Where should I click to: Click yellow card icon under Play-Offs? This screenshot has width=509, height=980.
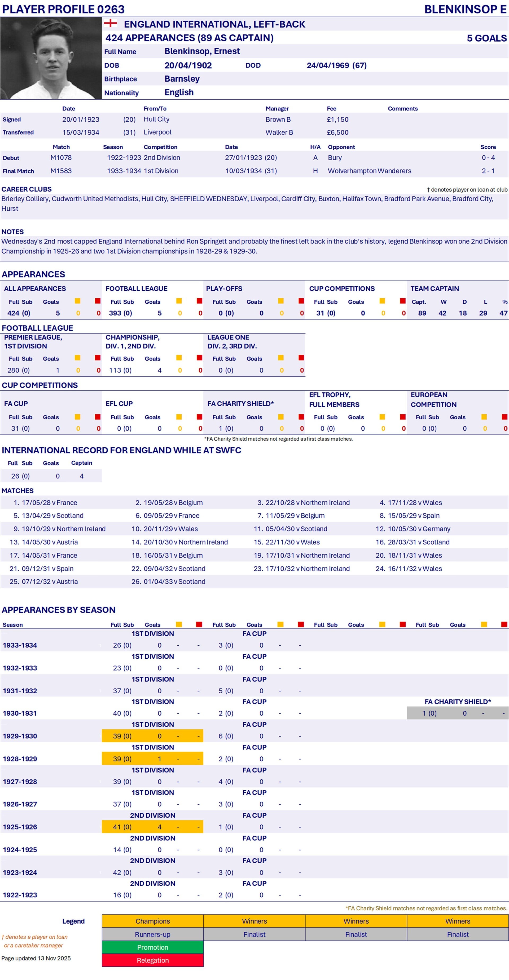click(281, 301)
